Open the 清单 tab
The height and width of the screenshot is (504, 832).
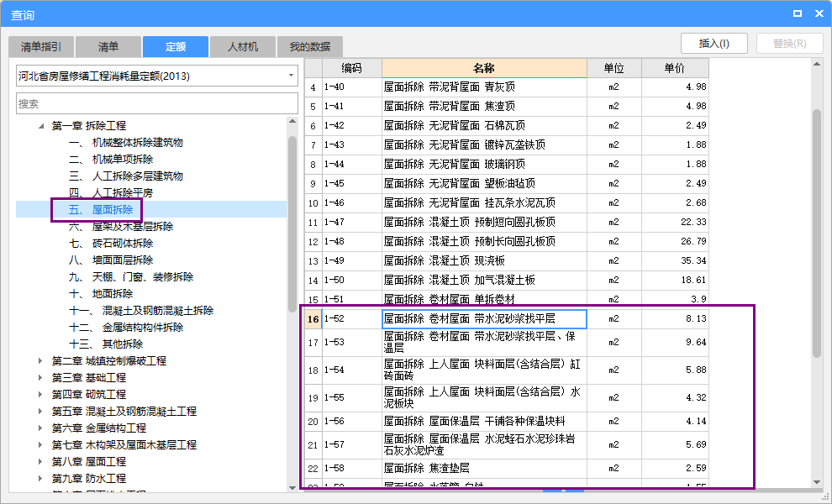(x=108, y=47)
